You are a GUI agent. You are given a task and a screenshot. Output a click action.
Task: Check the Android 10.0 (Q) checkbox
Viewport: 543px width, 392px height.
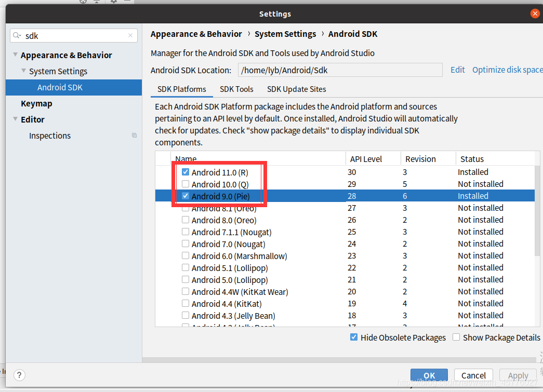186,184
